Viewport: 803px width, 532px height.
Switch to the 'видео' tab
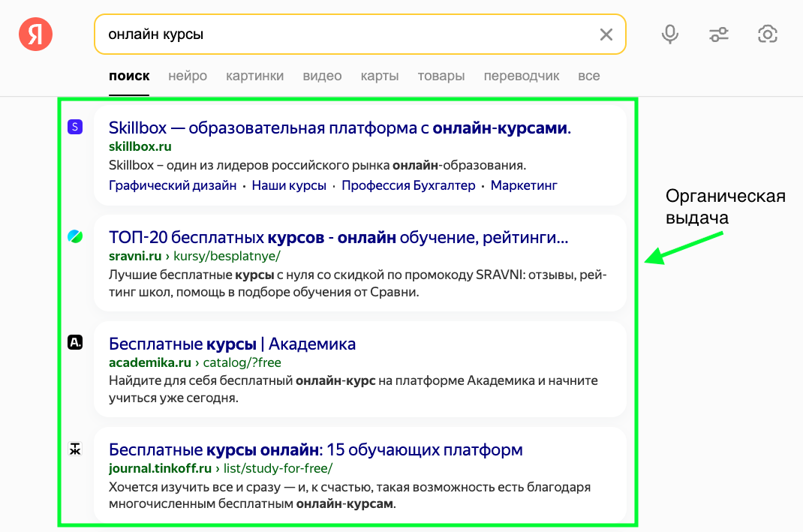point(322,77)
